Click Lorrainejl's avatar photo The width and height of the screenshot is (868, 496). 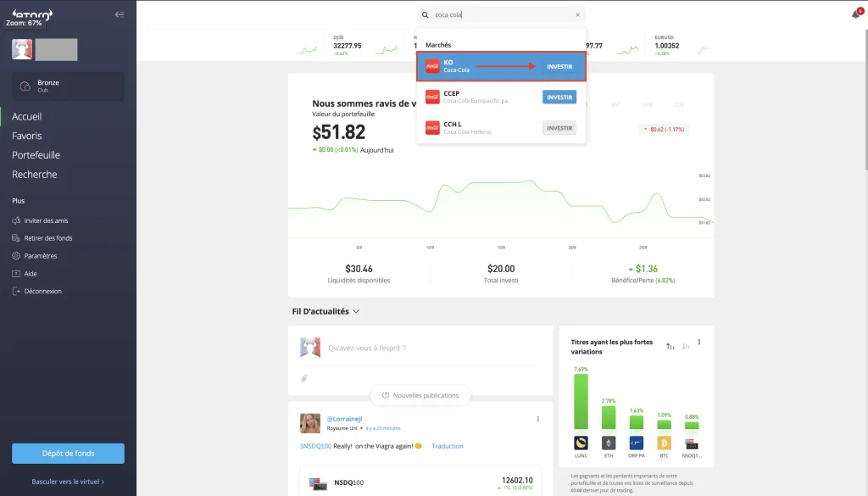point(310,423)
